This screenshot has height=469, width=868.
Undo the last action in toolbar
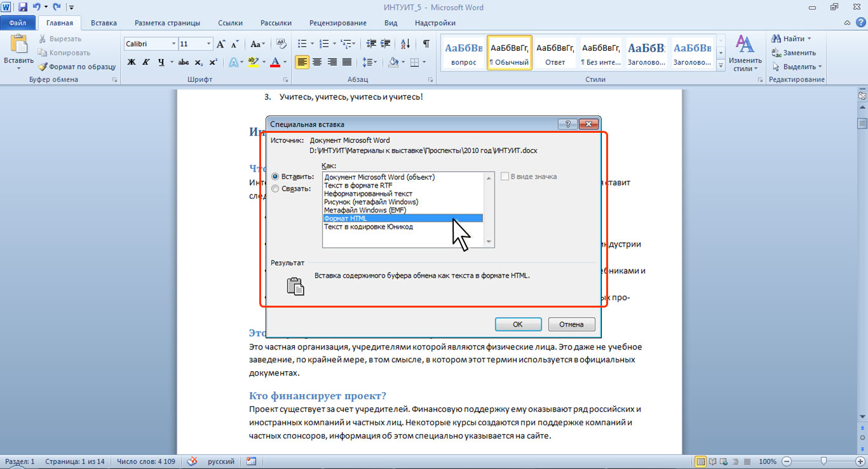[x=37, y=7]
